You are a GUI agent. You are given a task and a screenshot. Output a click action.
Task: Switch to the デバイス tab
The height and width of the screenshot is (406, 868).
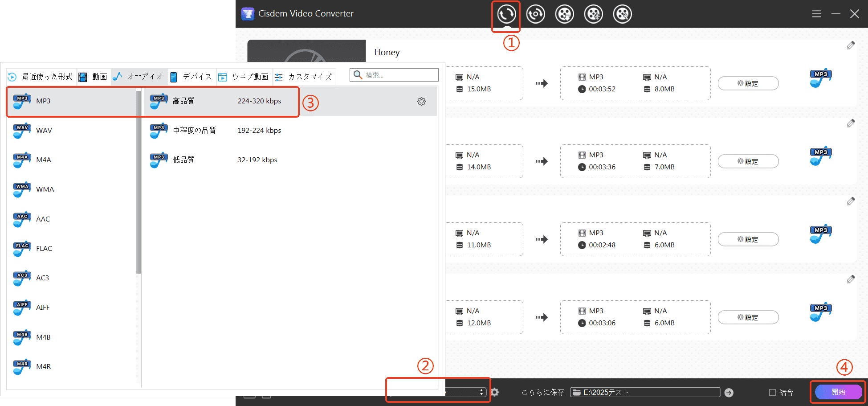click(192, 77)
